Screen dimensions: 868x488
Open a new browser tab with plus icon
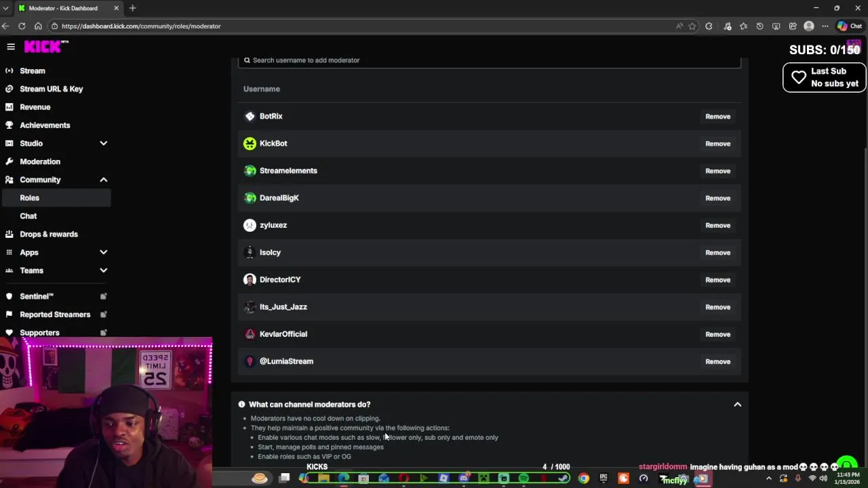pos(133,8)
